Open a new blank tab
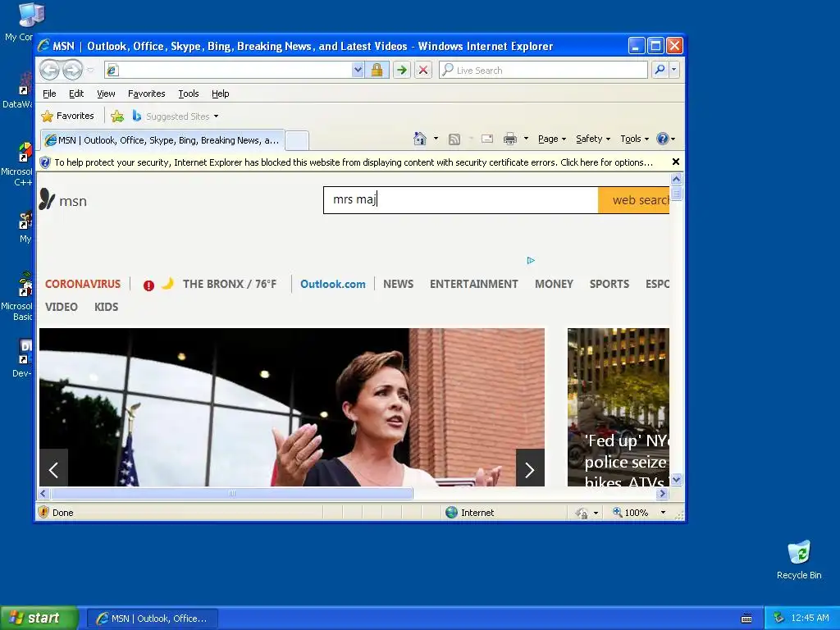The height and width of the screenshot is (630, 840). point(297,141)
